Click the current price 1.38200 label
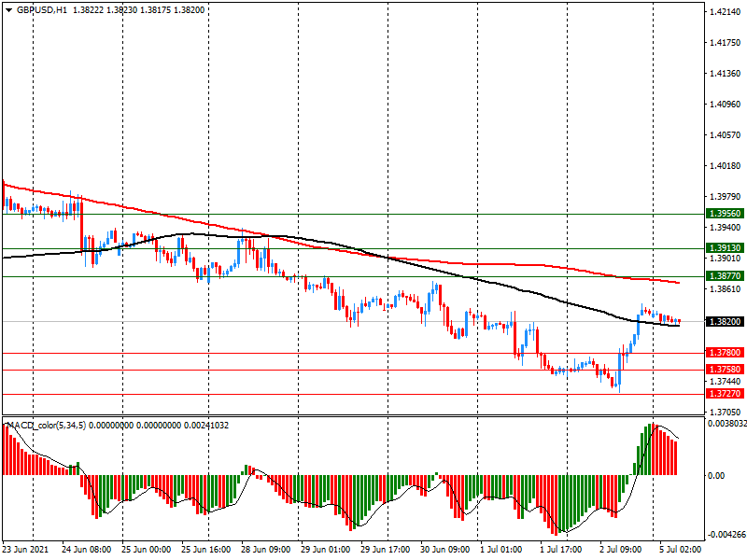This screenshot has width=747, height=560. tap(725, 321)
